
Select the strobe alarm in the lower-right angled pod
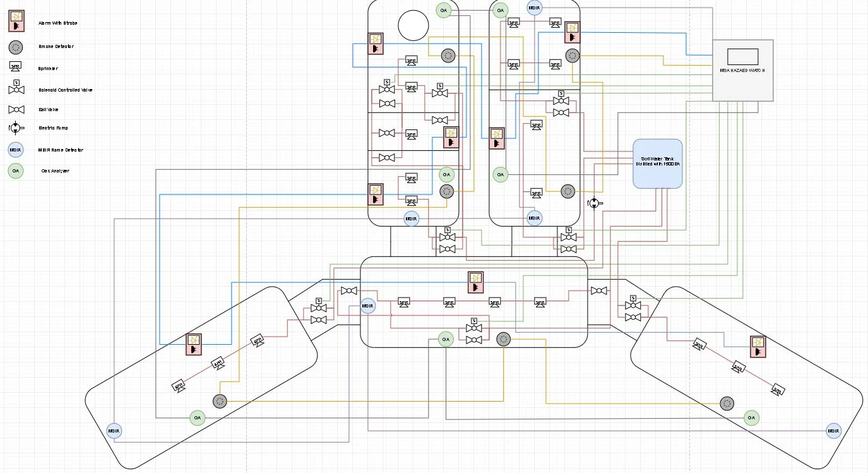tap(758, 347)
